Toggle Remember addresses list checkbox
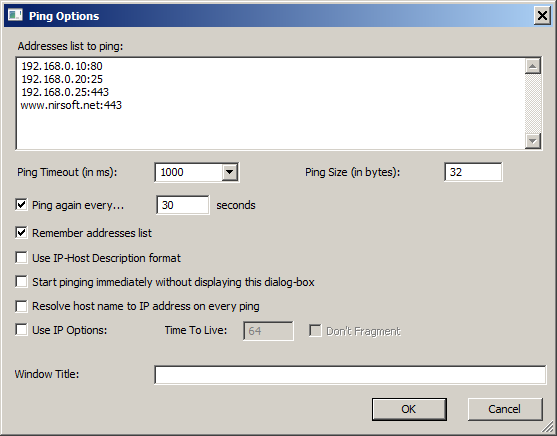 21,233
